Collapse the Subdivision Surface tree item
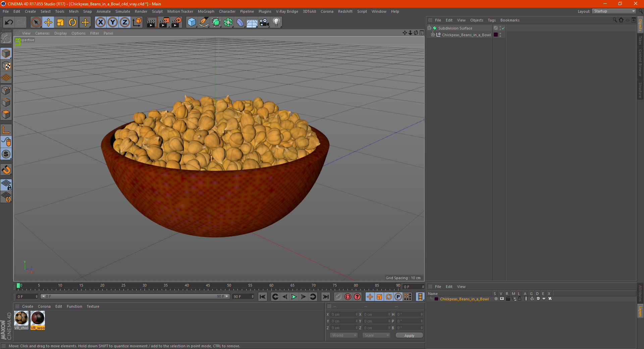This screenshot has width=644, height=349. [x=429, y=28]
